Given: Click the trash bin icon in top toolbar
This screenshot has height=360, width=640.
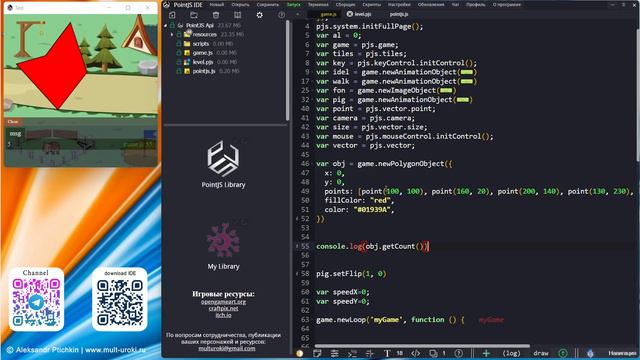Looking at the screenshot, I should tap(216, 15).
